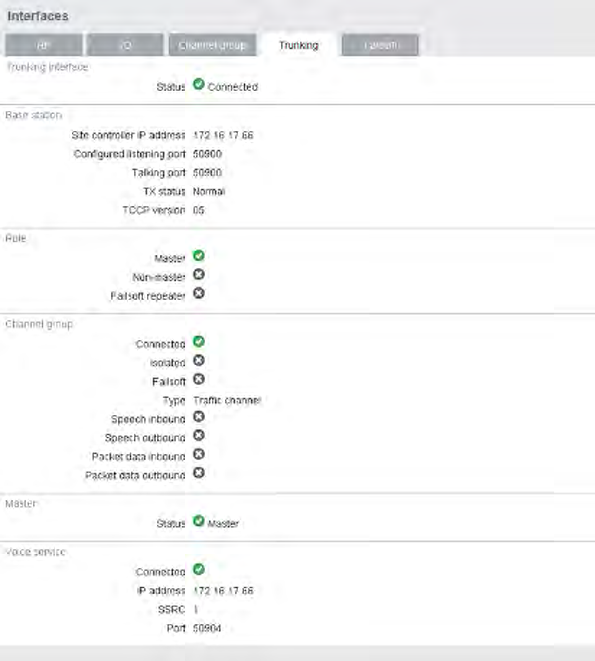Click the channel group Connected check icon
This screenshot has width=595, height=661.
[x=199, y=341]
